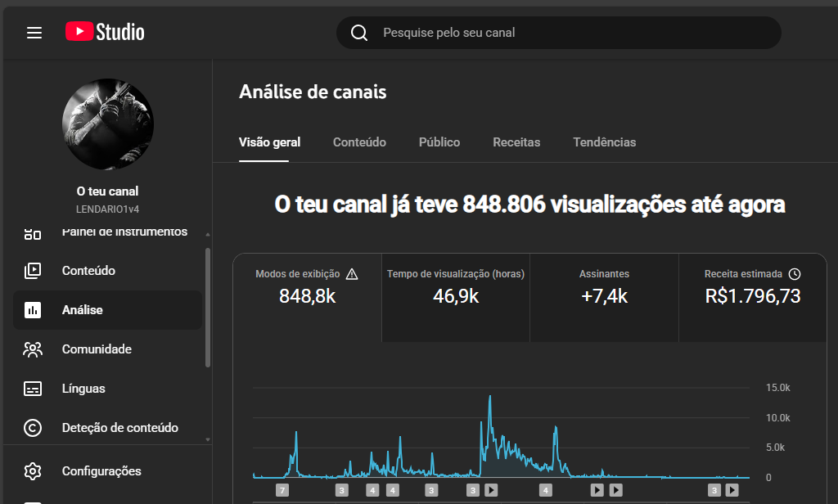
Task: Click the 10.0k axis label
Action: [x=777, y=418]
